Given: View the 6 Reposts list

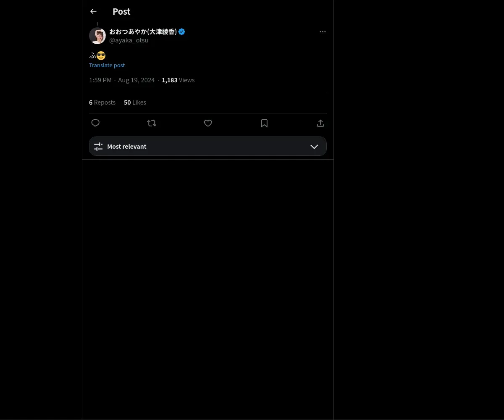Looking at the screenshot, I should pyautogui.click(x=102, y=102).
